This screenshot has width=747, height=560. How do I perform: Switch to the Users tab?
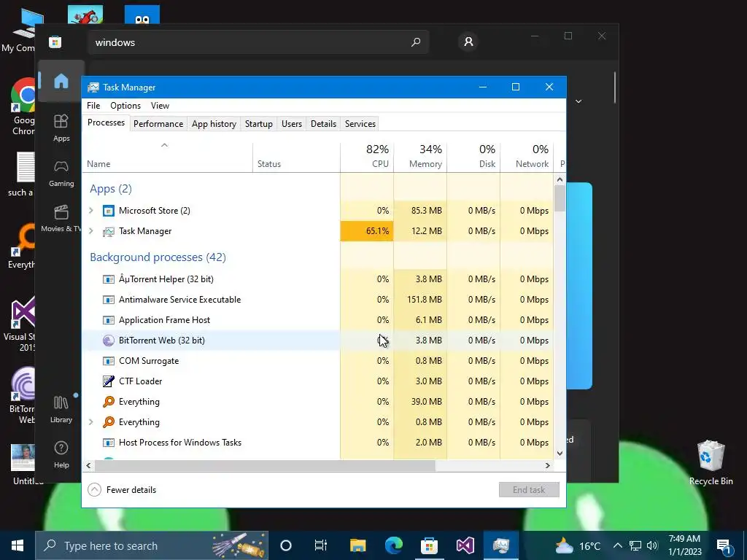coord(292,124)
